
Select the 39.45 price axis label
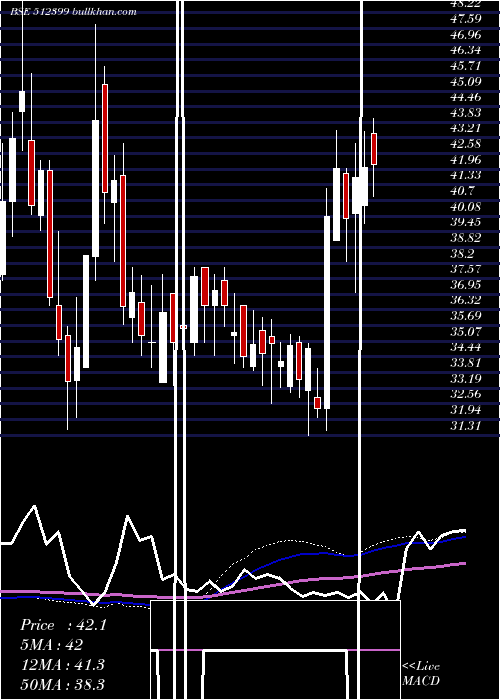466,222
